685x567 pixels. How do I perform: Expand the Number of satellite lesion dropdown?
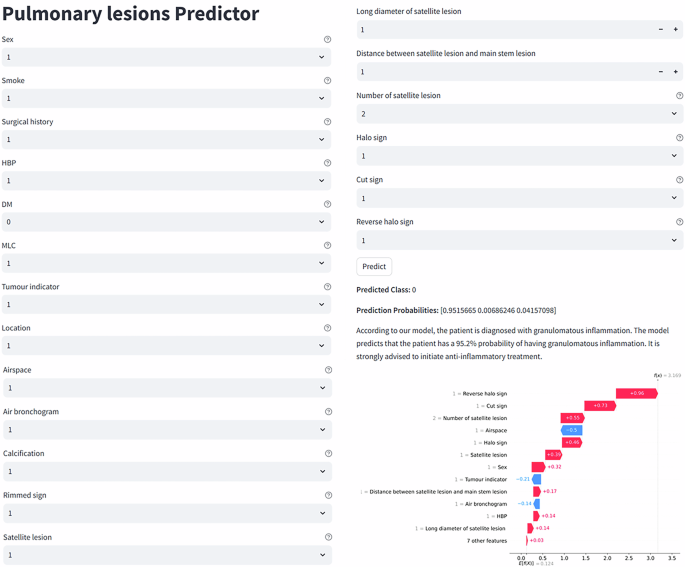(520, 114)
